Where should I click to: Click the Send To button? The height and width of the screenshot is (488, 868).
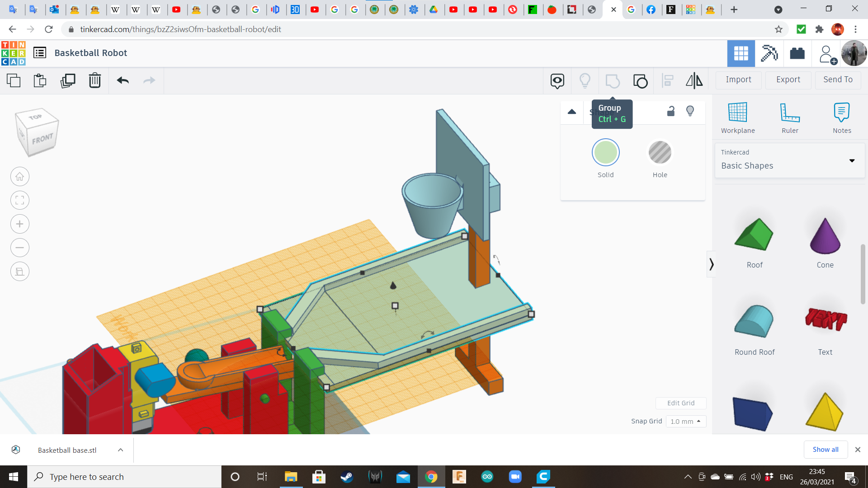pyautogui.click(x=838, y=79)
